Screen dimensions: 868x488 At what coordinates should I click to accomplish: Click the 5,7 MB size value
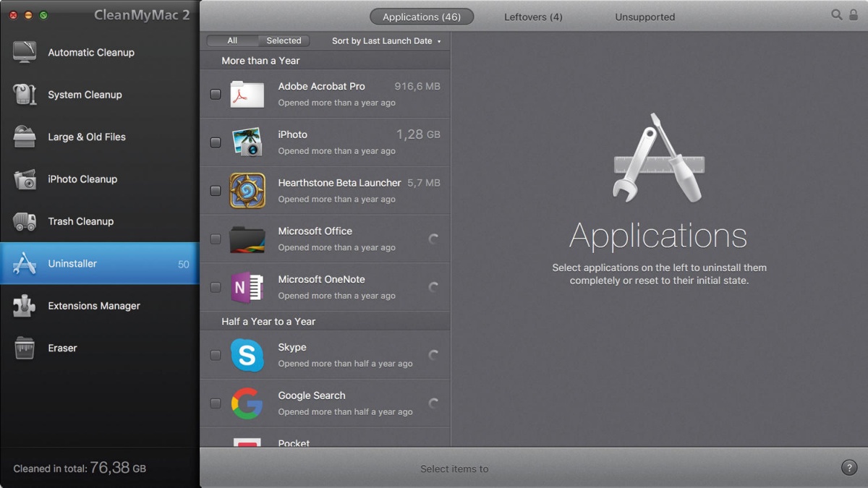[424, 183]
